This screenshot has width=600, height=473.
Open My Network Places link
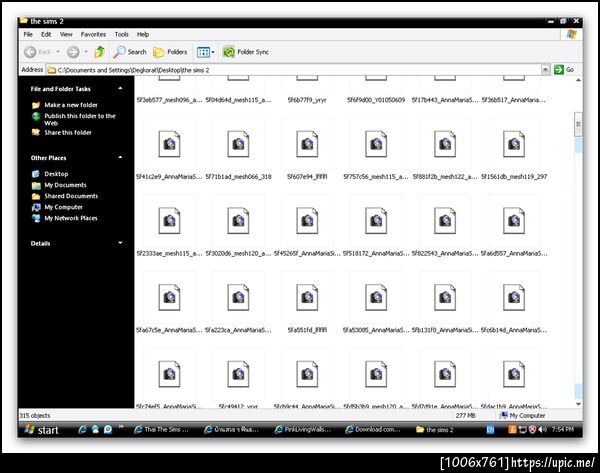pyautogui.click(x=71, y=218)
